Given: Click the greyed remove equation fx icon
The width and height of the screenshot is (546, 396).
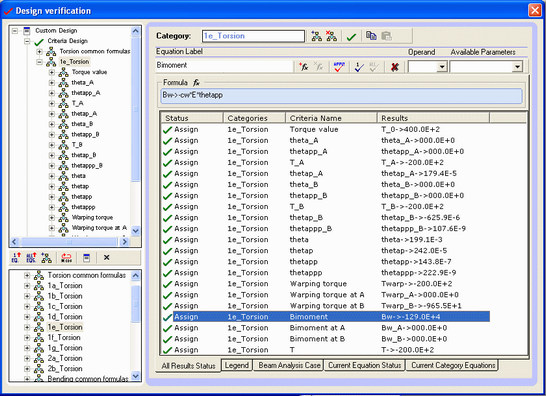Looking at the screenshot, I should click(318, 67).
